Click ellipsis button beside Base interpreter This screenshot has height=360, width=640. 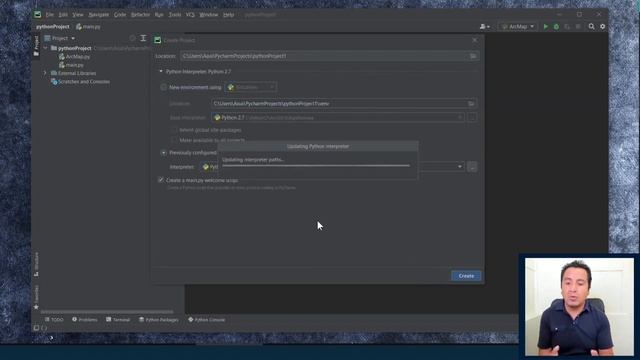[472, 118]
